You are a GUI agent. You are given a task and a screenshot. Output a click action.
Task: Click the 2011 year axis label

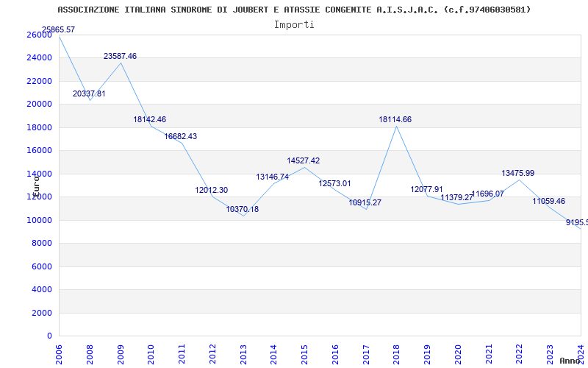(x=182, y=355)
